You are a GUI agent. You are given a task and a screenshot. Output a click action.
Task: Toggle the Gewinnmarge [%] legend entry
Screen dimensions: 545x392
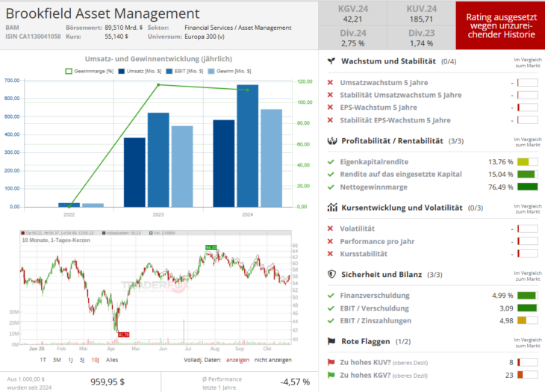(x=89, y=71)
